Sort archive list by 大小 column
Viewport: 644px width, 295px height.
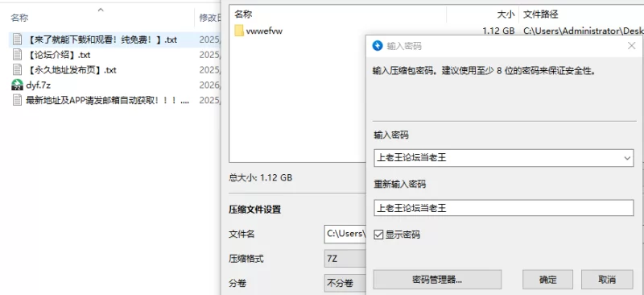506,15
